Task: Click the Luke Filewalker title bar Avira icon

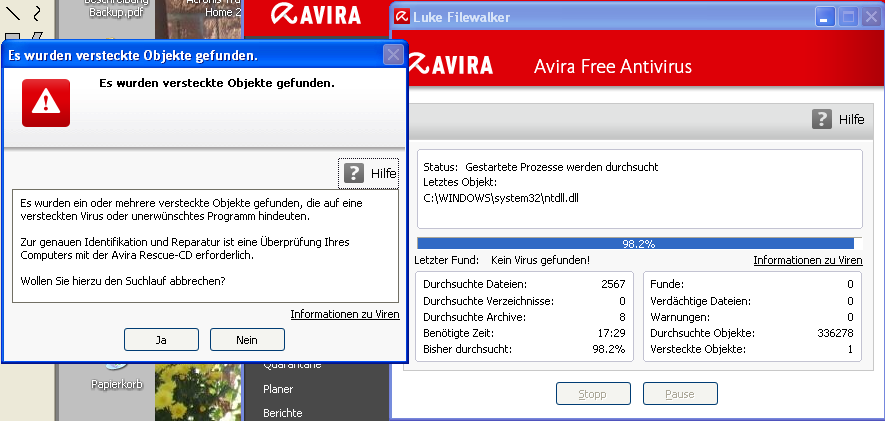Action: point(402,17)
